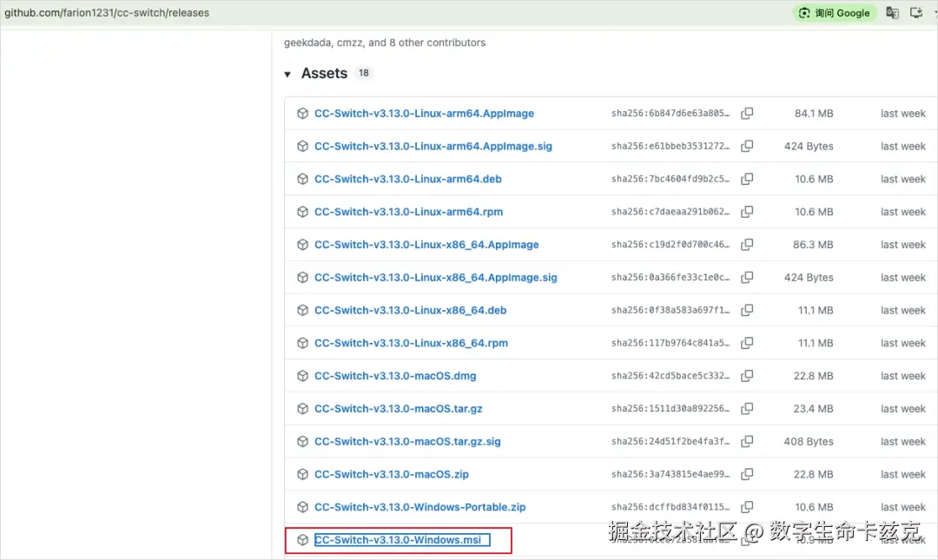
Task: Copy sha256 of macOS.dmg
Action: point(747,376)
